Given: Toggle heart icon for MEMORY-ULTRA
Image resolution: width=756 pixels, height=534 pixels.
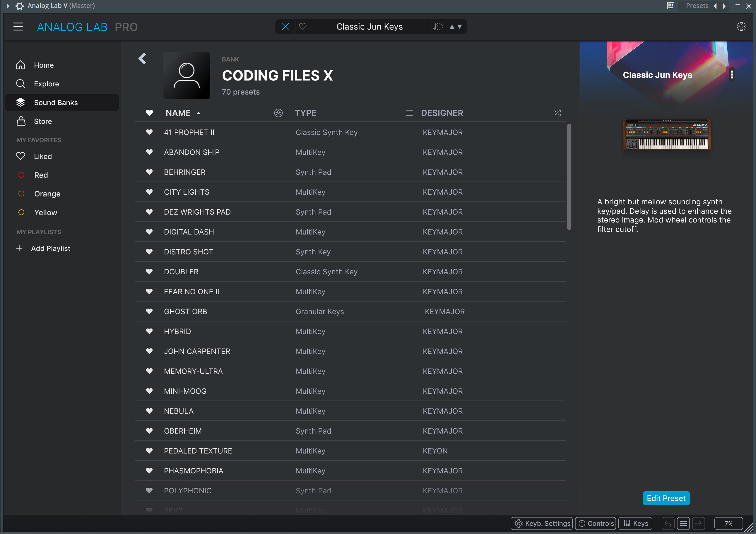Looking at the screenshot, I should click(149, 371).
